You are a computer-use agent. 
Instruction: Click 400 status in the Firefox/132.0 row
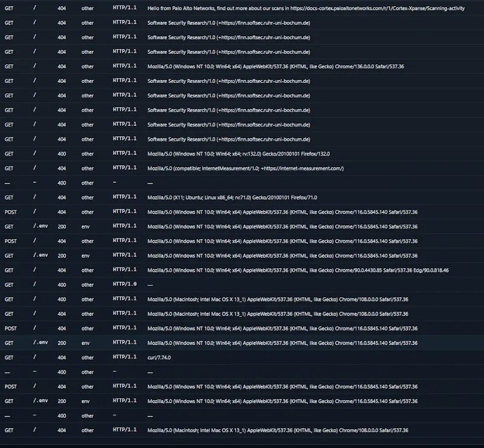point(62,154)
